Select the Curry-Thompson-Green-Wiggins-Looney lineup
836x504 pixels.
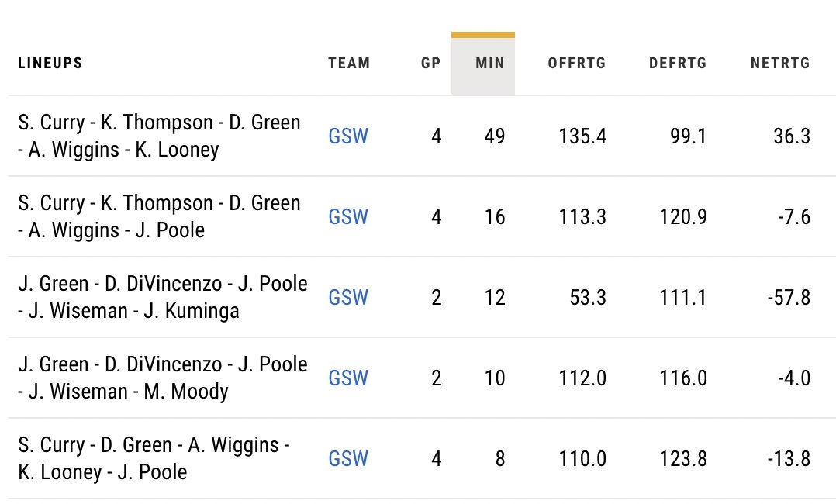(x=159, y=136)
